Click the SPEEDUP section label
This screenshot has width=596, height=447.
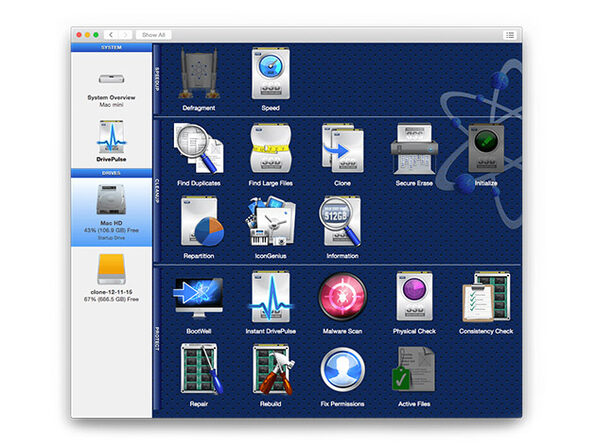[157, 79]
